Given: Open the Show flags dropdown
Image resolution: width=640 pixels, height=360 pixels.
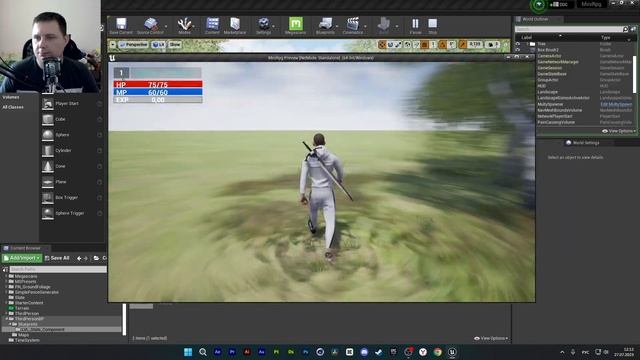Looking at the screenshot, I should 174,44.
